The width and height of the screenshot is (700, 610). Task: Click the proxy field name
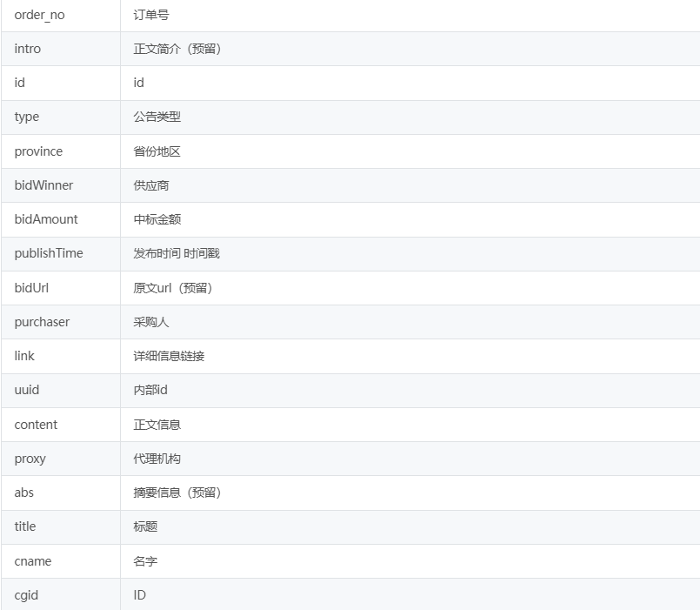pos(30,459)
